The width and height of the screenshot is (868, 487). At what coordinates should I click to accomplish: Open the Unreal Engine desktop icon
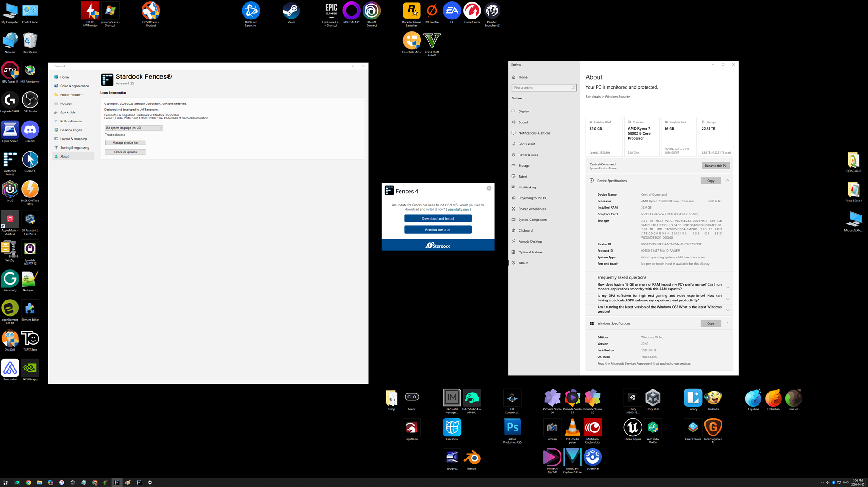[x=632, y=428]
